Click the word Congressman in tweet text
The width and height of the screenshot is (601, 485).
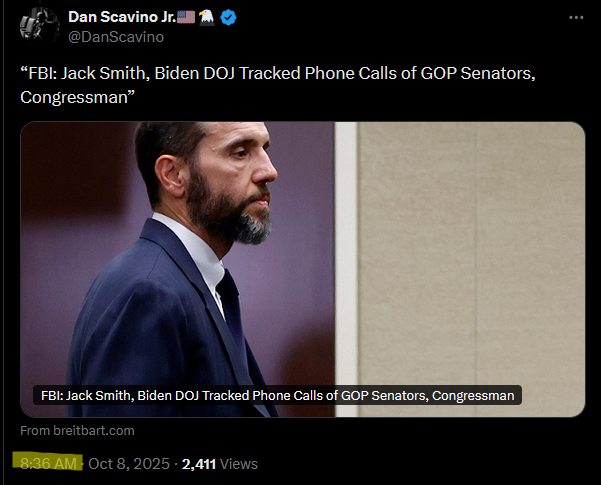point(74,97)
